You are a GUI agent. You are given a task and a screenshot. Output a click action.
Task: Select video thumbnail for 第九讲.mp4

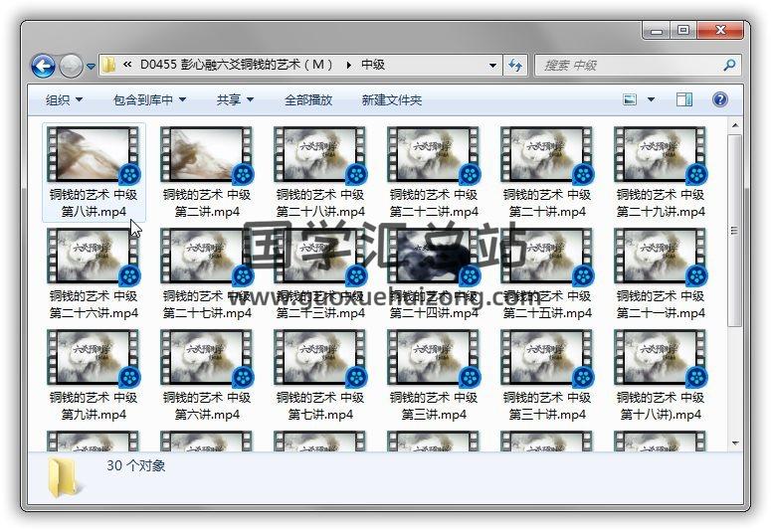[94, 357]
